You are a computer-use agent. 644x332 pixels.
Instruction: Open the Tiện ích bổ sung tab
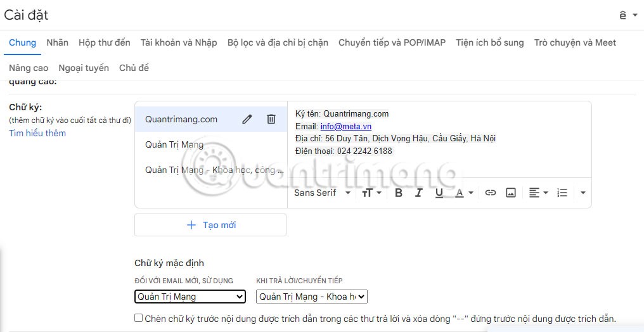tap(489, 42)
